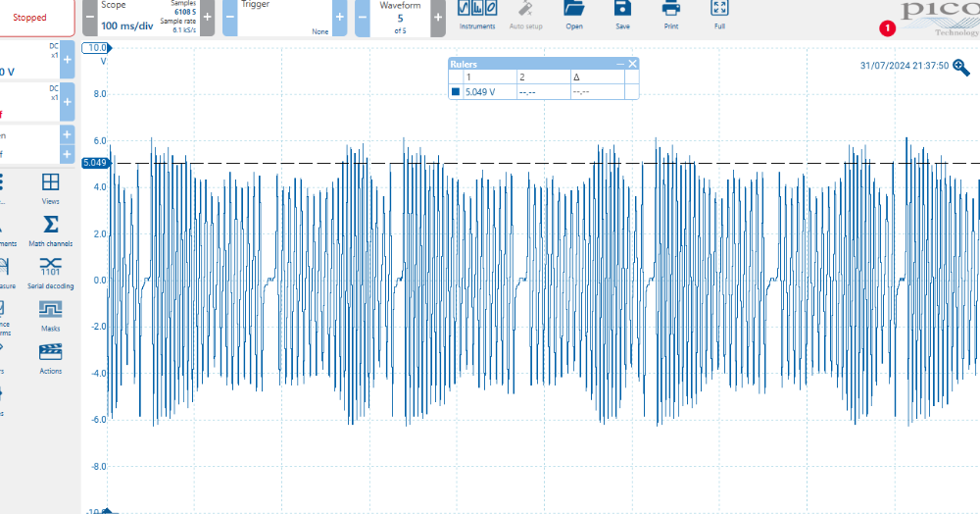Image resolution: width=980 pixels, height=514 pixels.
Task: Expand first channel options plus button
Action: (x=67, y=60)
